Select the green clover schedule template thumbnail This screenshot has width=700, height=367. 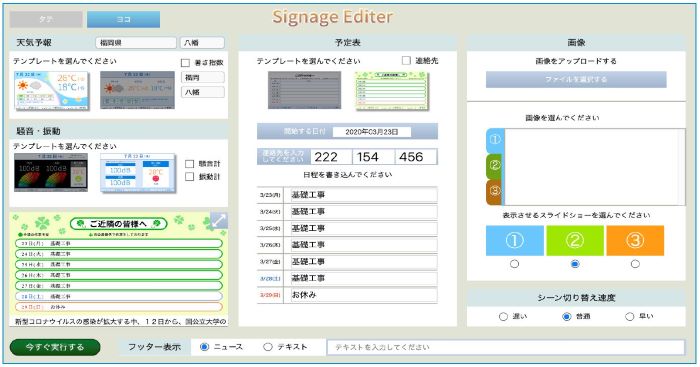(392, 91)
